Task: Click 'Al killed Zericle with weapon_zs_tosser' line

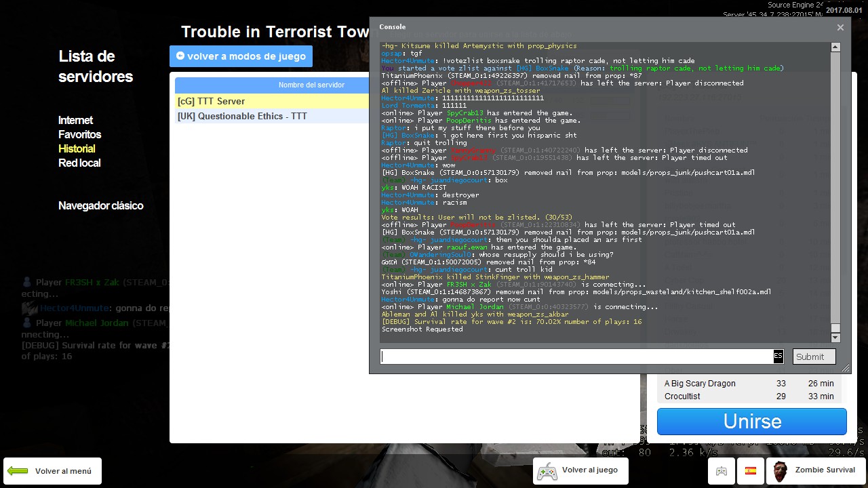Action: (460, 91)
